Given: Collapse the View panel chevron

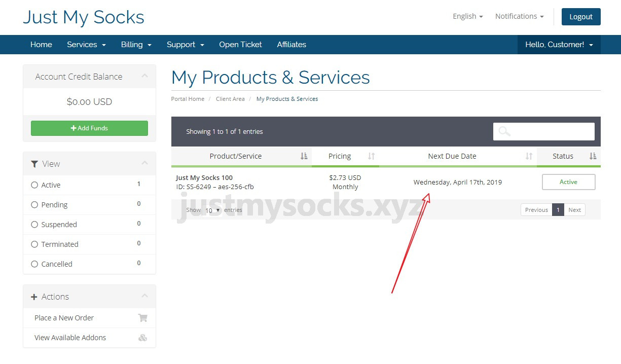Looking at the screenshot, I should point(144,163).
